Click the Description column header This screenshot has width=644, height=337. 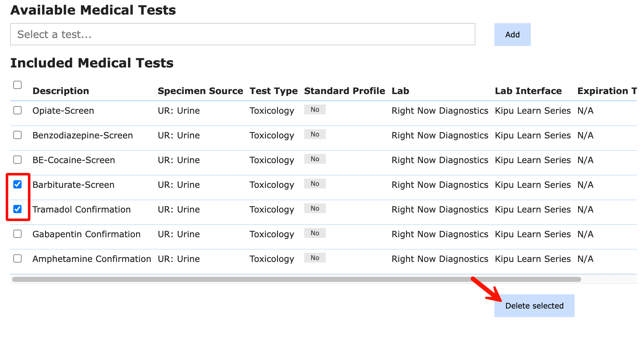coord(61,91)
